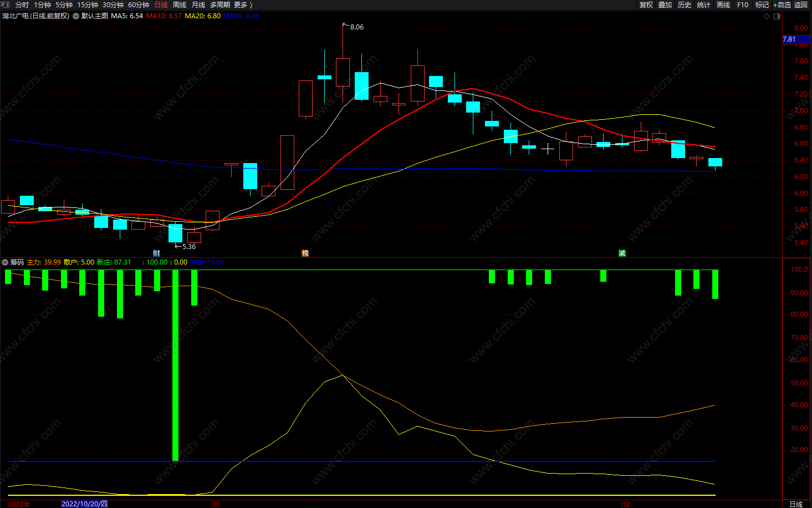812x508 pixels.
Task: Click the 中线: 15.00 value
Action: (207, 262)
